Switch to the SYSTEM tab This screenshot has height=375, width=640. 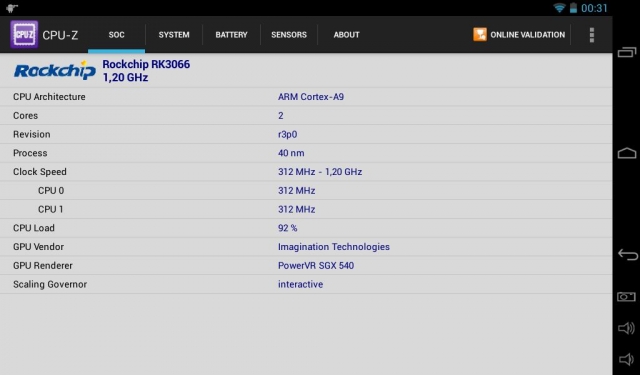pos(174,35)
